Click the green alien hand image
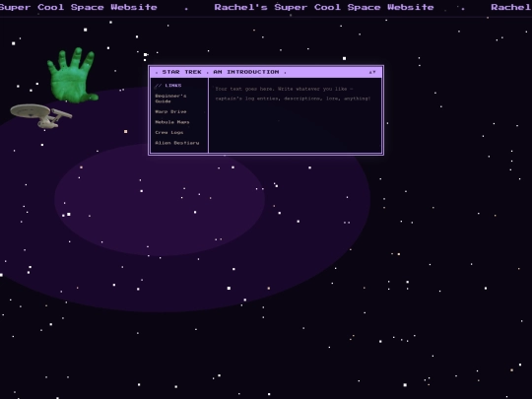Image resolution: width=532 pixels, height=399 pixels. (x=73, y=75)
